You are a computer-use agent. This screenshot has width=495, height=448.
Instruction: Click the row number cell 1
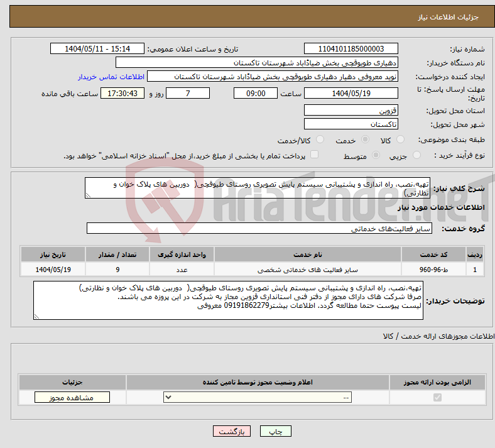click(475, 270)
